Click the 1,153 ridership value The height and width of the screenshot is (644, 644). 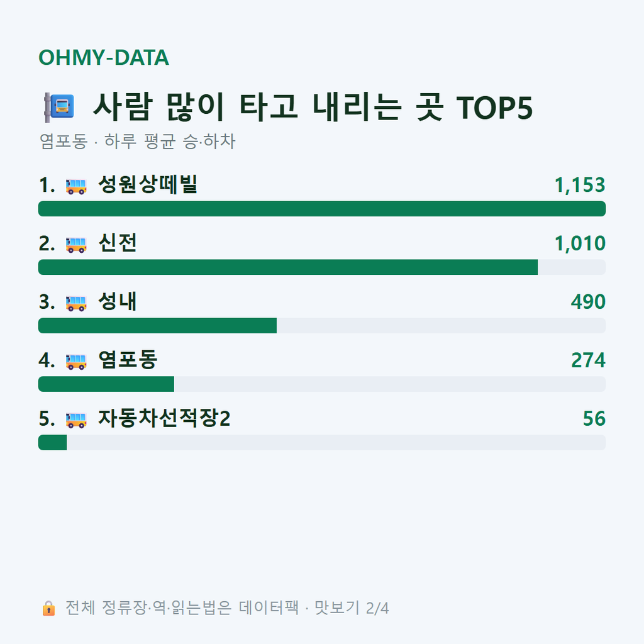(580, 185)
